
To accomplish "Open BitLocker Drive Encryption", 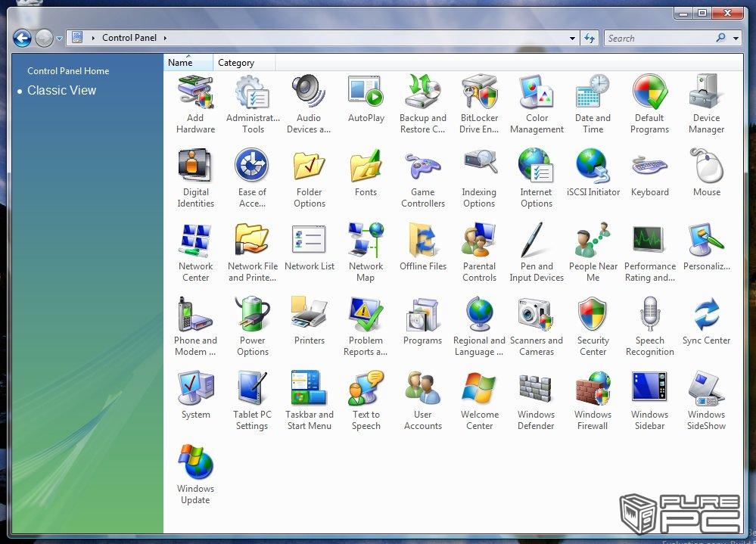I will click(x=479, y=104).
